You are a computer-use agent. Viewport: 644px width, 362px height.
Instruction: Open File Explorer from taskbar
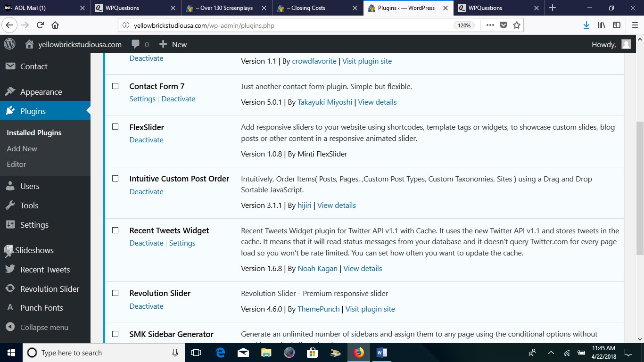tap(266, 353)
